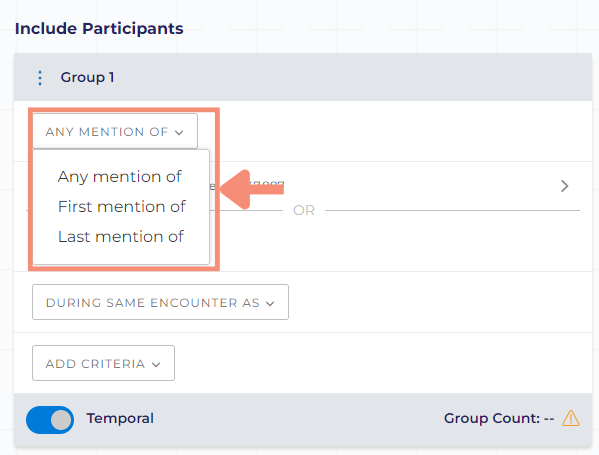The image size is (599, 455).
Task: Click the arrow in Any Mention Of button
Action: tap(179, 133)
